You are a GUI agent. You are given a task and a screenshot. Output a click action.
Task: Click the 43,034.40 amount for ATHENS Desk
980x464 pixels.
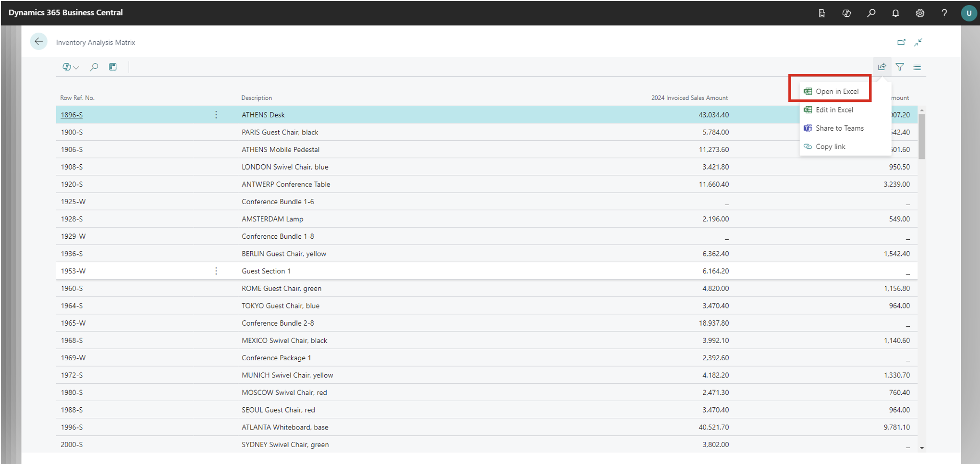coord(713,115)
